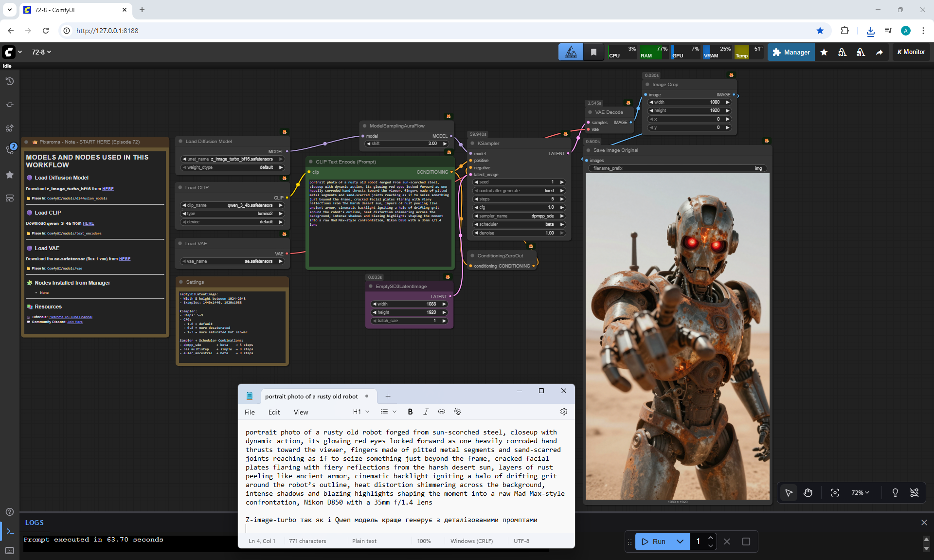Open the View menu in Notepad
Image resolution: width=934 pixels, height=560 pixels.
(x=301, y=412)
